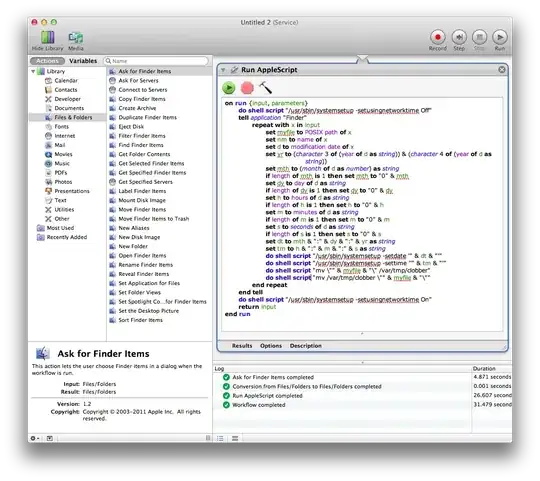Select Sort Finder Items action
Viewport: 540px width, 481px height.
pos(140,320)
